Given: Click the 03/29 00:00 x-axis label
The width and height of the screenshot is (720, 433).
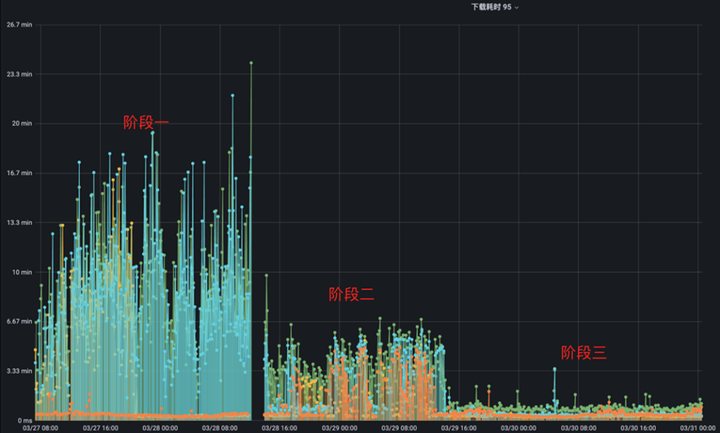Looking at the screenshot, I should tap(339, 428).
